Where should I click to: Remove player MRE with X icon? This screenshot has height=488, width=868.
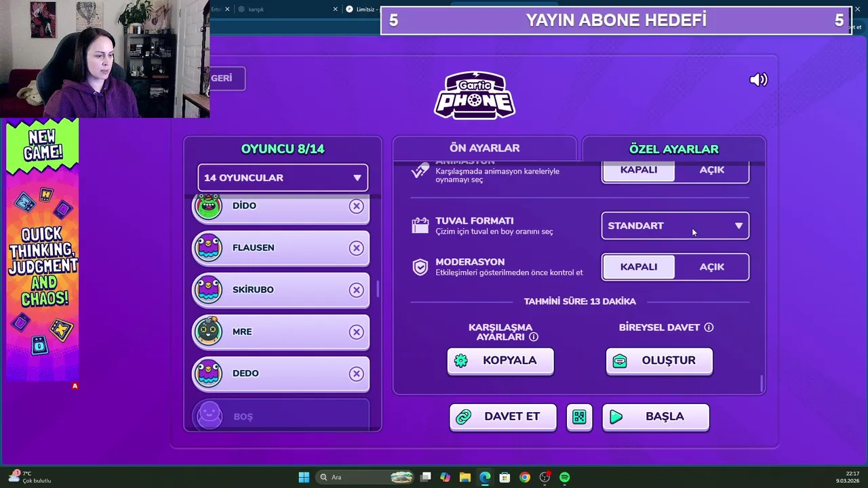[x=356, y=332]
